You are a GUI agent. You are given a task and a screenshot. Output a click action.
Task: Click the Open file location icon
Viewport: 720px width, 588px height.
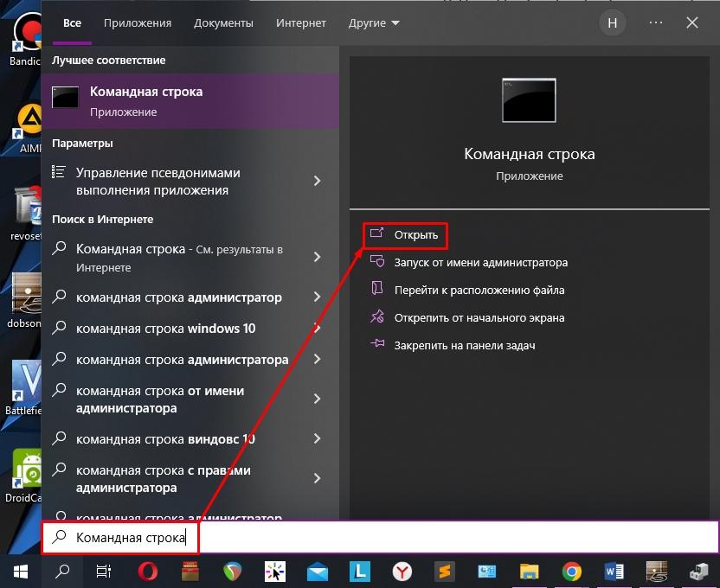(377, 289)
